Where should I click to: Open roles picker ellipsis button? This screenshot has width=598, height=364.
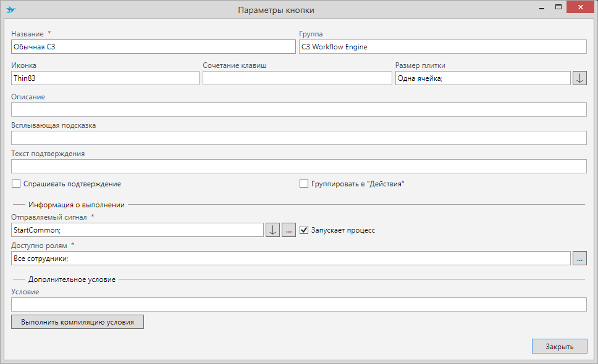pos(579,259)
